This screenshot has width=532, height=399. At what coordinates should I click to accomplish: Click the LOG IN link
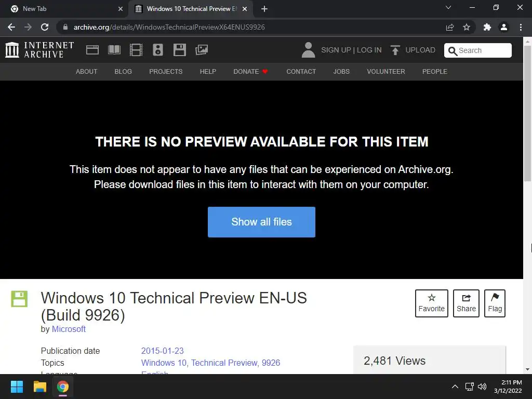tap(369, 50)
